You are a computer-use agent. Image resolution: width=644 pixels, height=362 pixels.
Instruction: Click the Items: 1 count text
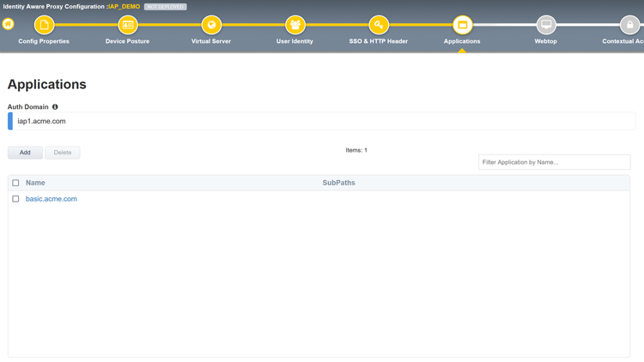click(x=356, y=150)
